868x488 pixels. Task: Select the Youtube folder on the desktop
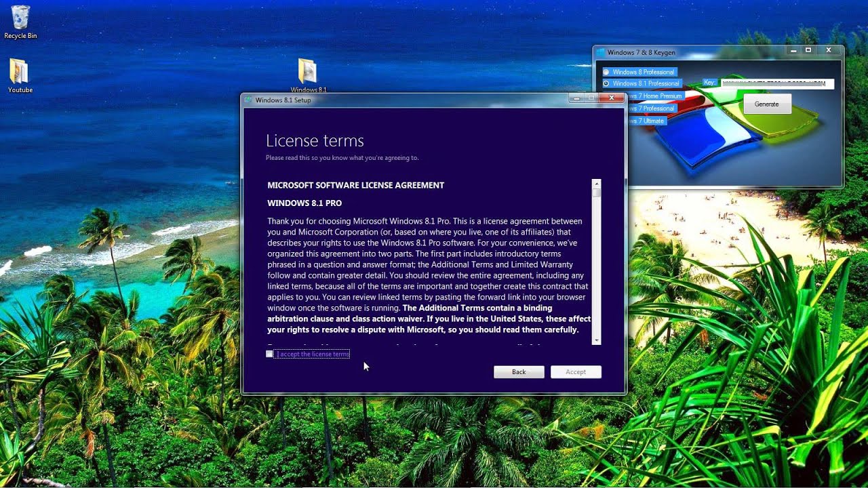pyautogui.click(x=20, y=76)
